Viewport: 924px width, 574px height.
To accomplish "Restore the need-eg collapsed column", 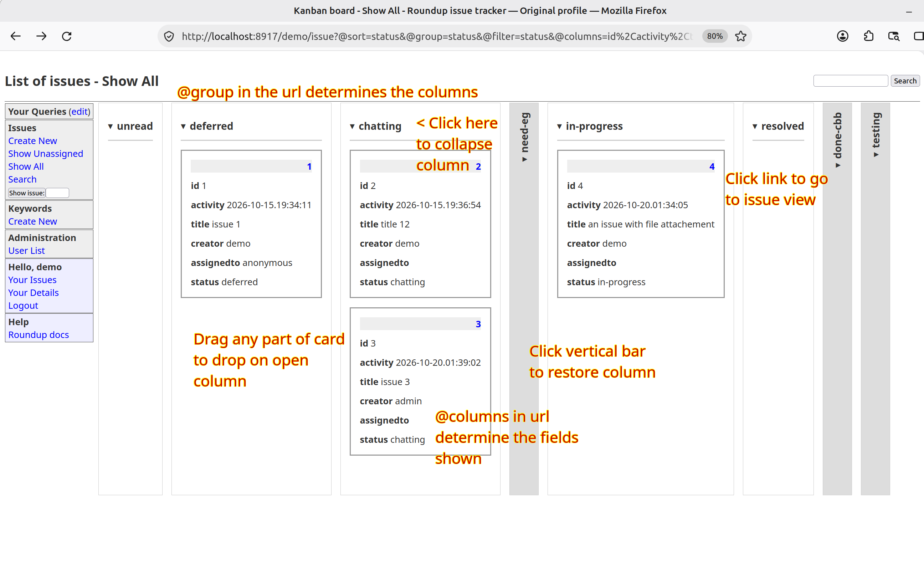I will click(524, 298).
